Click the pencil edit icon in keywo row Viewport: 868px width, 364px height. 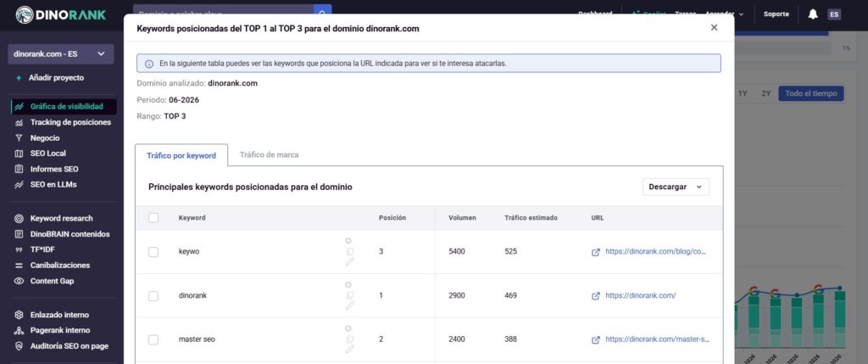[349, 261]
